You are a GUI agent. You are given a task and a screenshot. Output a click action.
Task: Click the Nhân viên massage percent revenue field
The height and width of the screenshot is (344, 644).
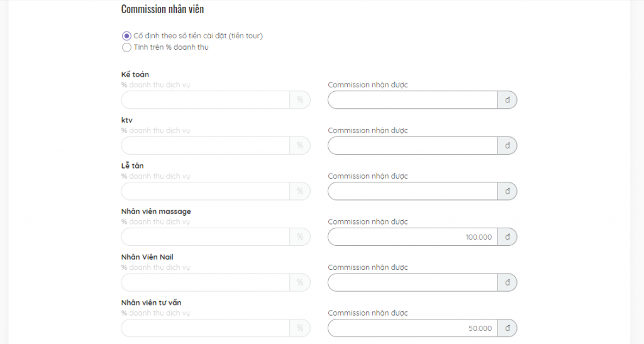(x=206, y=237)
